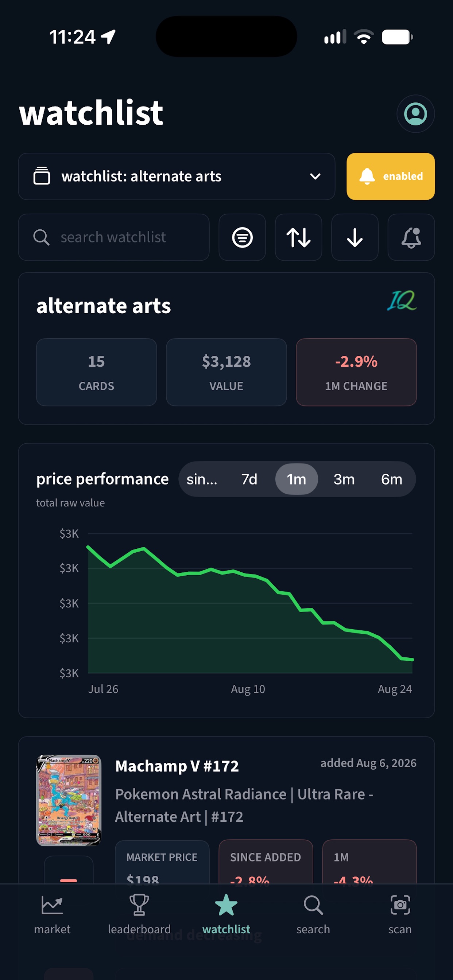Switch to the market tab
Image resolution: width=453 pixels, height=980 pixels.
pos(52,915)
